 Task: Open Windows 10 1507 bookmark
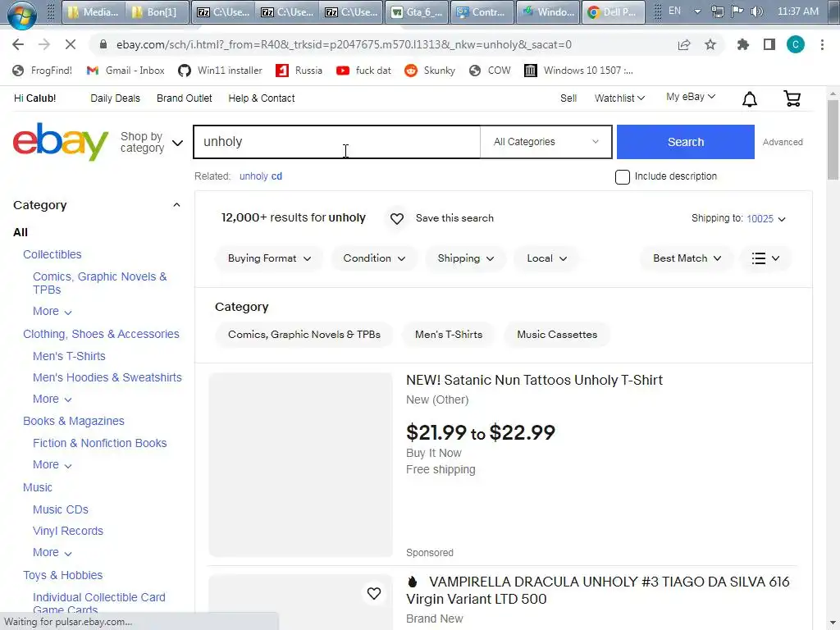(578, 71)
